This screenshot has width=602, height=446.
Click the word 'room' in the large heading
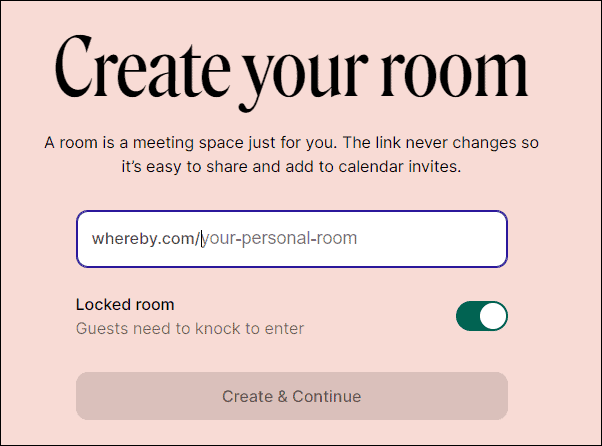[455, 75]
